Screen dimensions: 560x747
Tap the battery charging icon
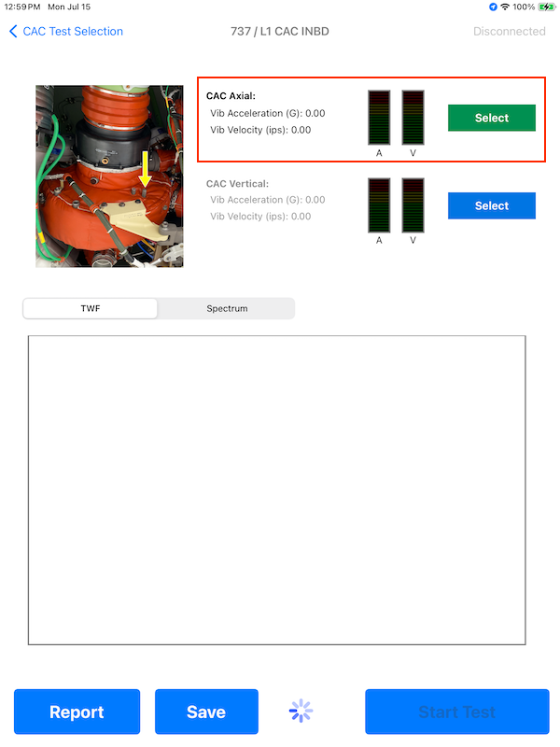pos(546,7)
